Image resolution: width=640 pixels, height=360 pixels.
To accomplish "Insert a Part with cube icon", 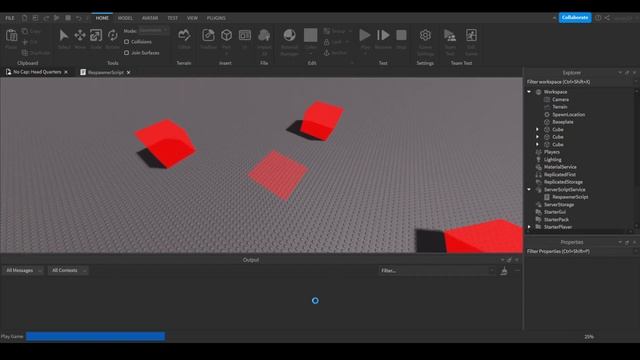I will pos(227,36).
